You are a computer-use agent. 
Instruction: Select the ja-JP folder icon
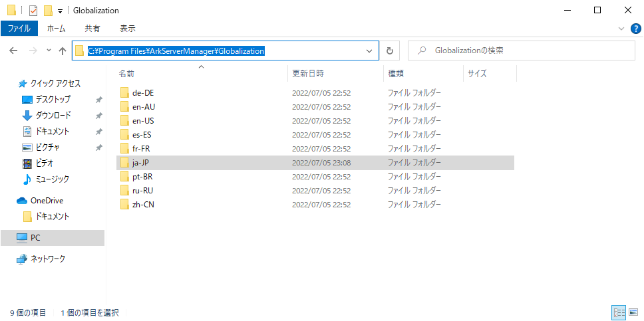coord(125,163)
